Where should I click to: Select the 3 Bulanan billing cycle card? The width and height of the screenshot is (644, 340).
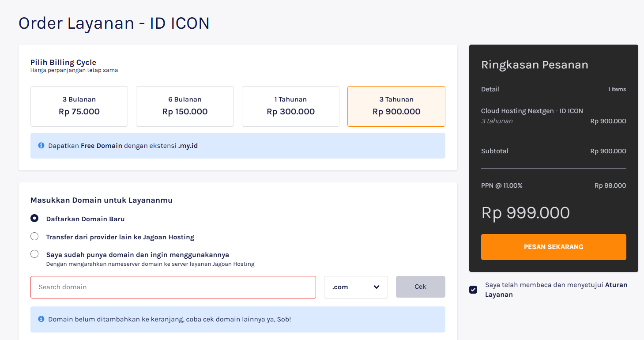pos(79,106)
